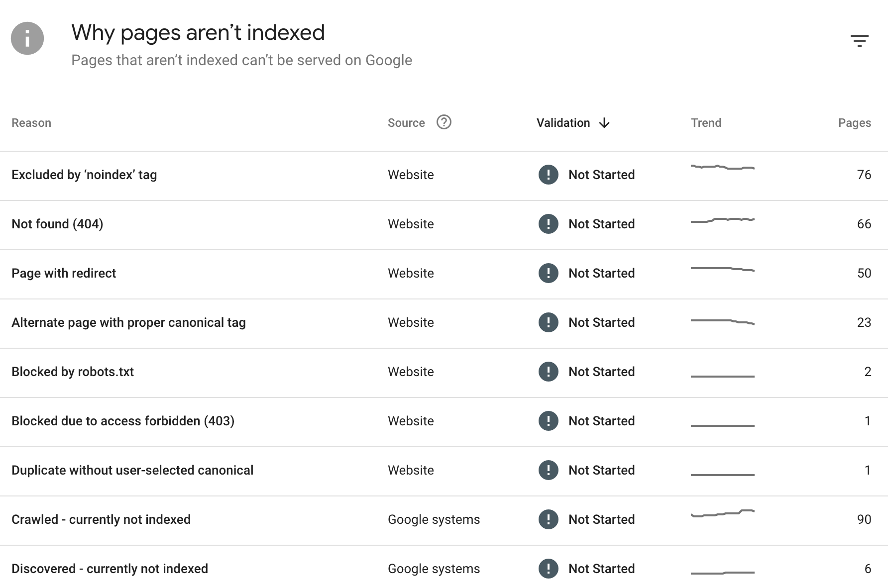Open the 'Not found (404)' reason details
Screen dimensions: 888x588
point(57,224)
